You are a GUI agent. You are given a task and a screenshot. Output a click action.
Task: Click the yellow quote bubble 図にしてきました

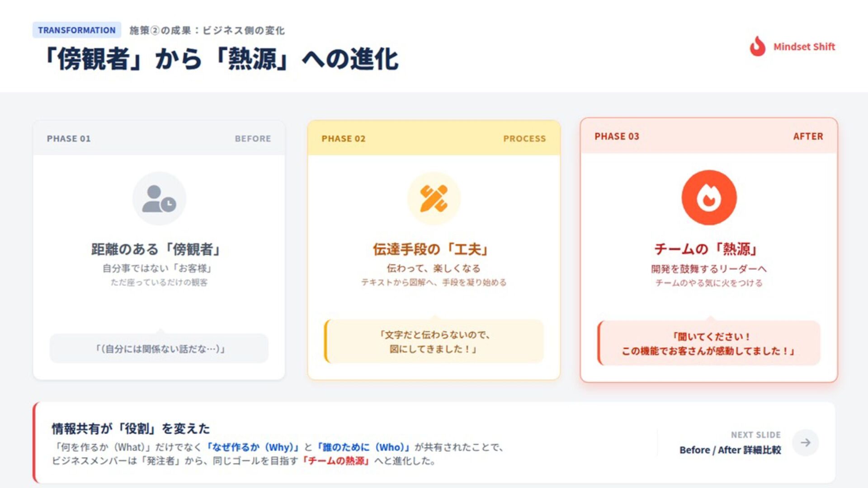click(x=434, y=342)
